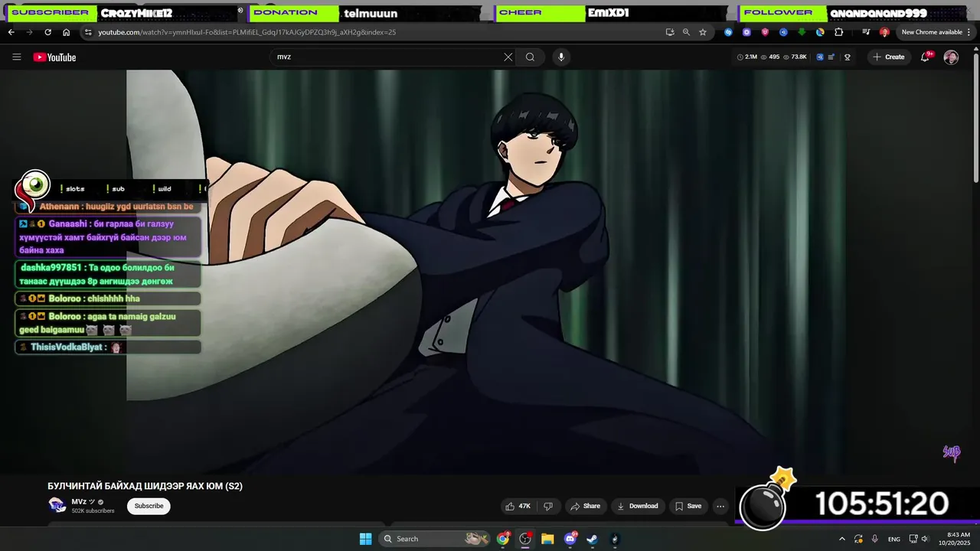Screen dimensions: 980x551
Task: Open more actions ellipsis below video
Action: click(720, 506)
